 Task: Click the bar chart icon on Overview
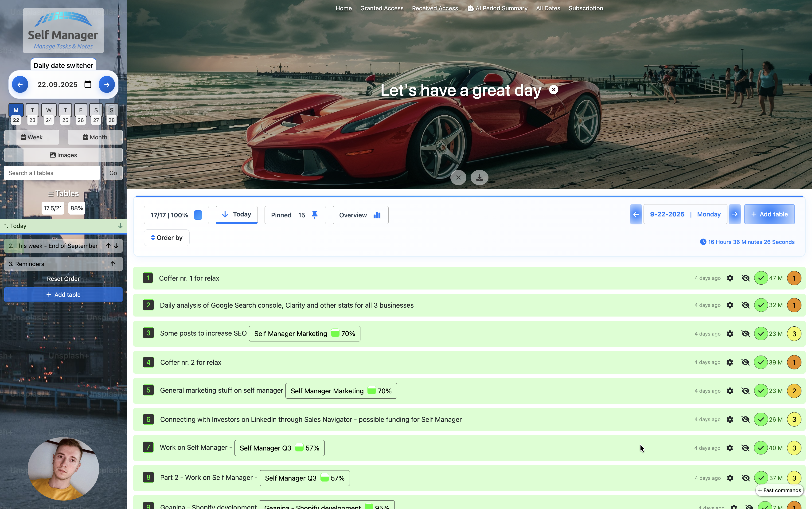coord(377,215)
